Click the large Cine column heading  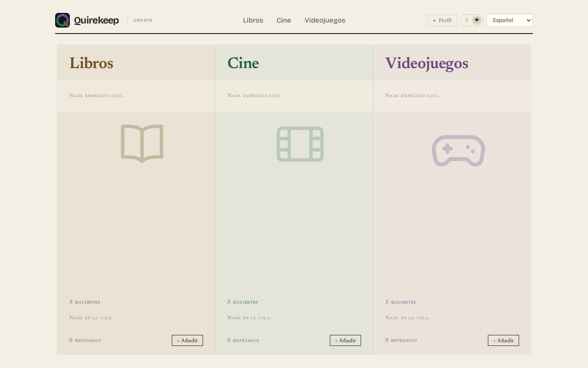[243, 63]
